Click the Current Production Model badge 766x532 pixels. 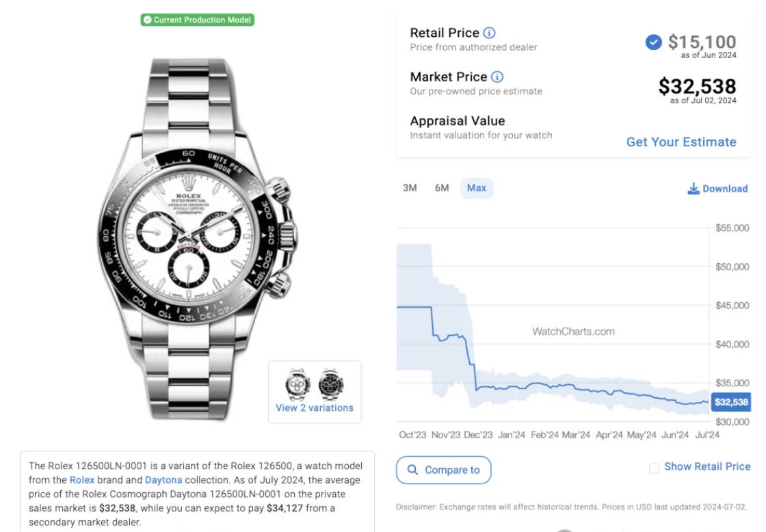198,20
